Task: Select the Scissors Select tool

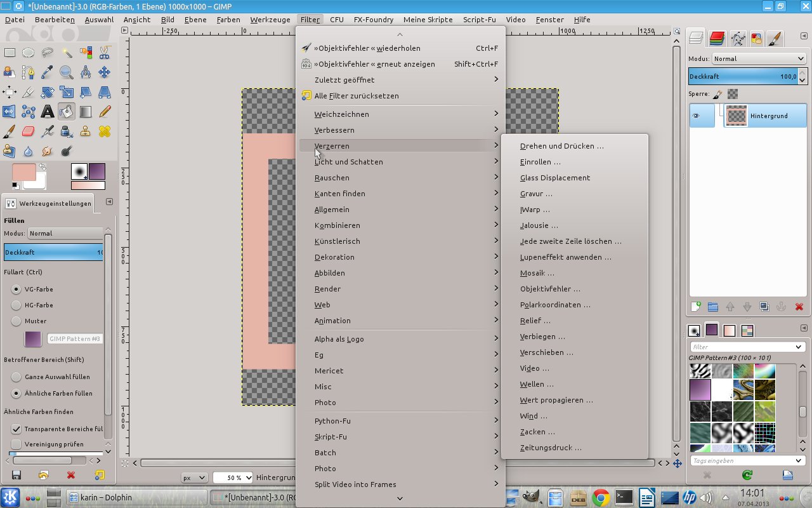Action: [x=105, y=53]
